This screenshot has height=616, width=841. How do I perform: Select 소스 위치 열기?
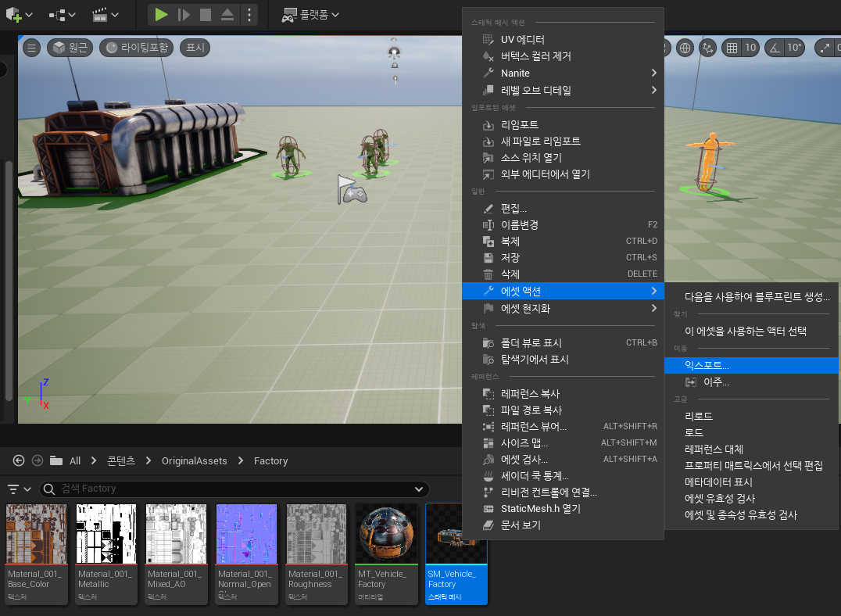pyautogui.click(x=564, y=158)
